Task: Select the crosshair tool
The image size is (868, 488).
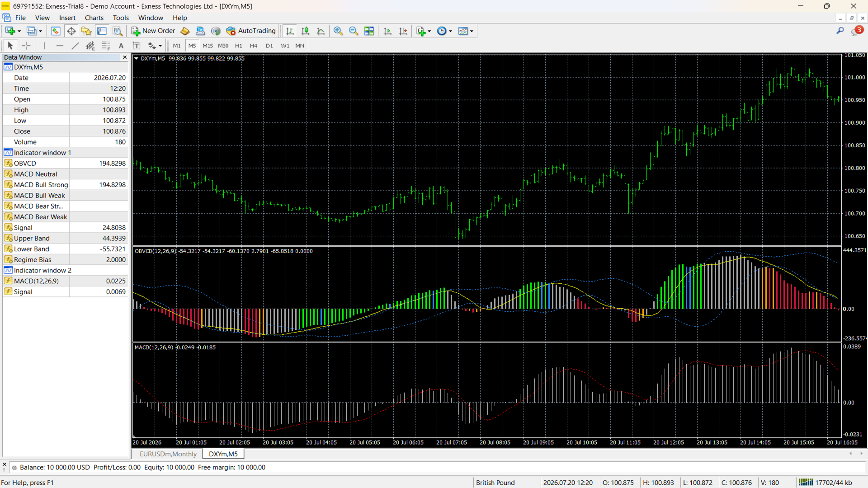Action: point(26,46)
